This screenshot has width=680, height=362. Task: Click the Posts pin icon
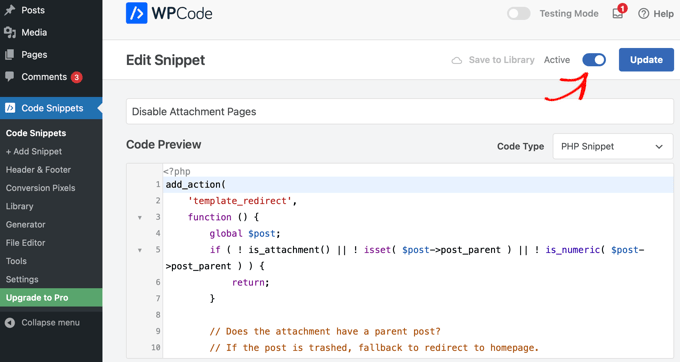10,10
